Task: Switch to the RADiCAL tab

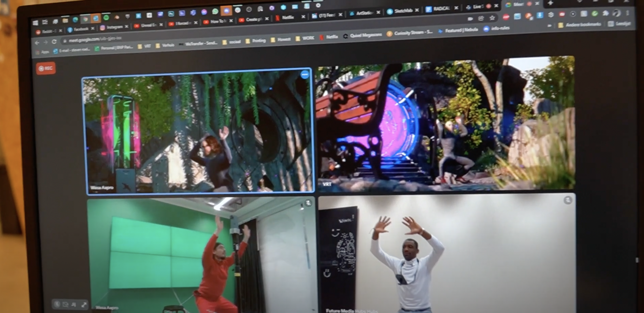Action: [442, 9]
